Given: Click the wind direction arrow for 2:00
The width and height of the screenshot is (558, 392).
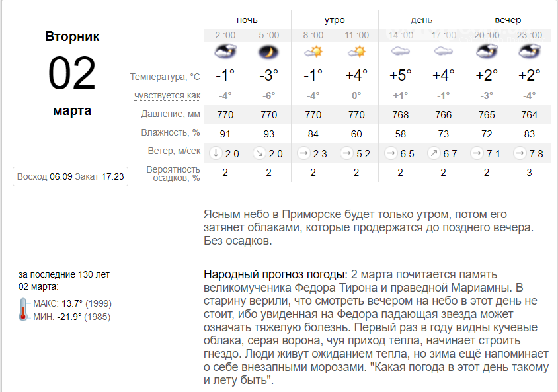Looking at the screenshot, I should 216,153.
